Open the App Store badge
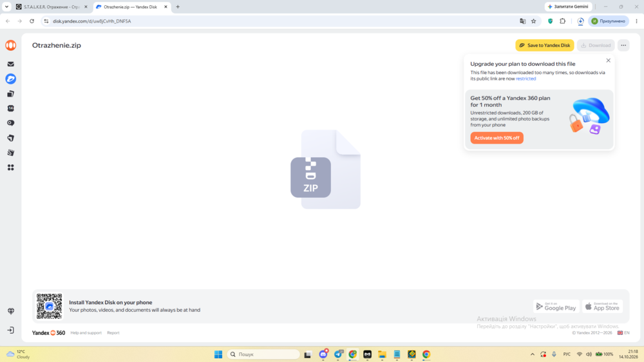The width and height of the screenshot is (644, 362). (602, 307)
